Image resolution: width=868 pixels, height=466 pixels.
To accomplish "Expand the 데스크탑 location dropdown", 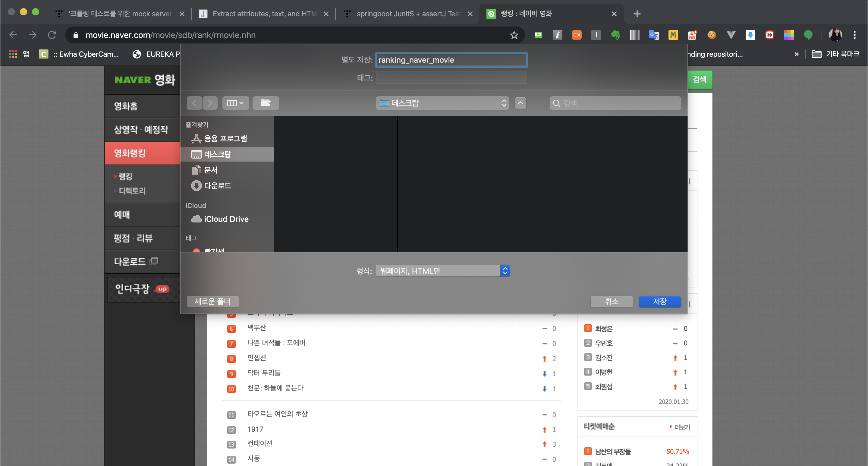I will coord(442,103).
